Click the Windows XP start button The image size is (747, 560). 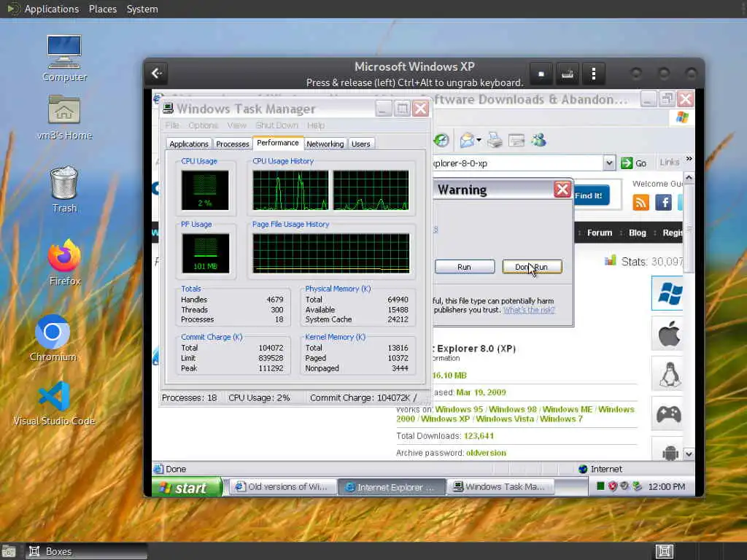187,487
